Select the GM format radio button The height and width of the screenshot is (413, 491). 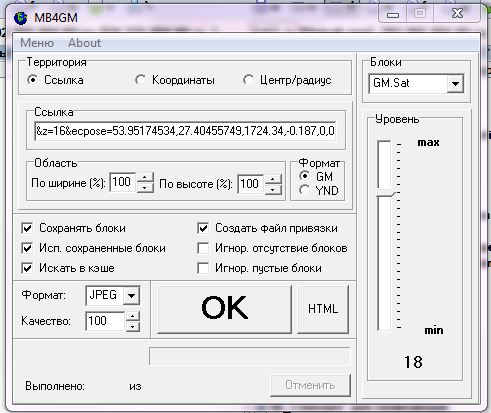[304, 176]
